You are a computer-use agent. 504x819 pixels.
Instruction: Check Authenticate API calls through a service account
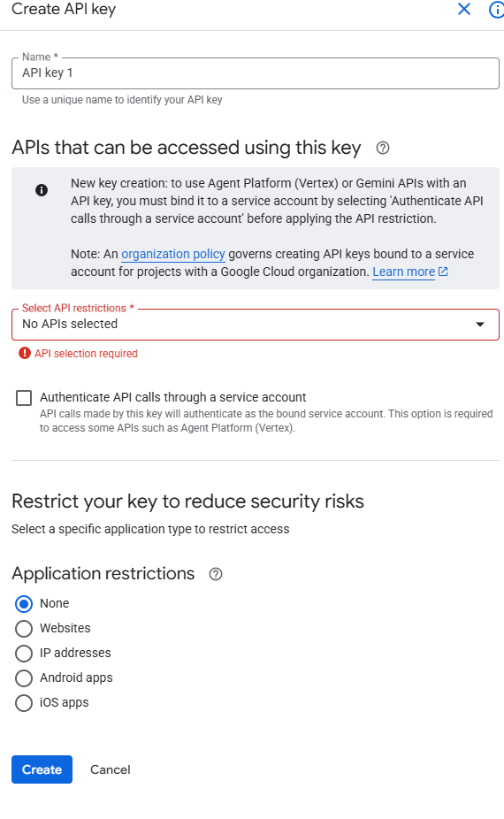pyautogui.click(x=24, y=398)
